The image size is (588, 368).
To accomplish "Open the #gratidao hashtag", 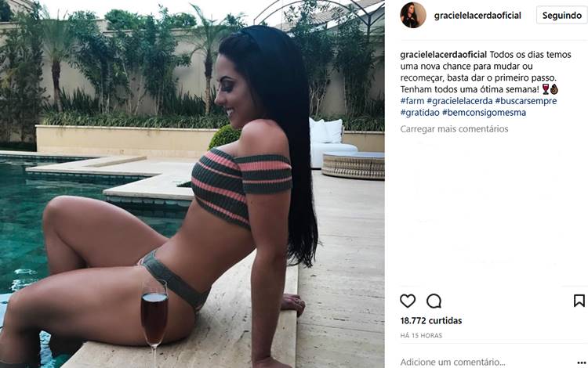I will 419,112.
